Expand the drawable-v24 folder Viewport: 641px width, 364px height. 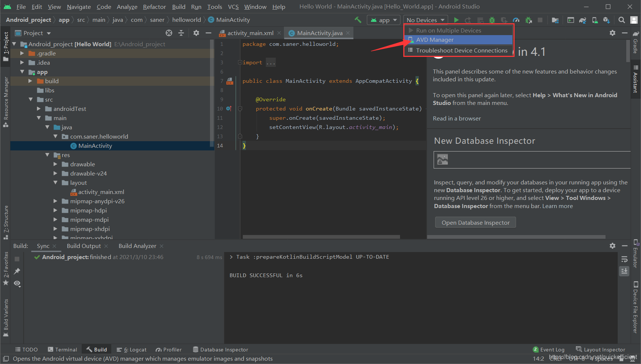(x=55, y=173)
